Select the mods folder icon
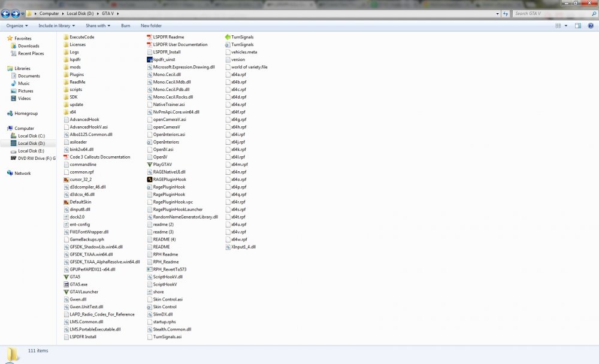Screen dimensions: 599x364 66,67
